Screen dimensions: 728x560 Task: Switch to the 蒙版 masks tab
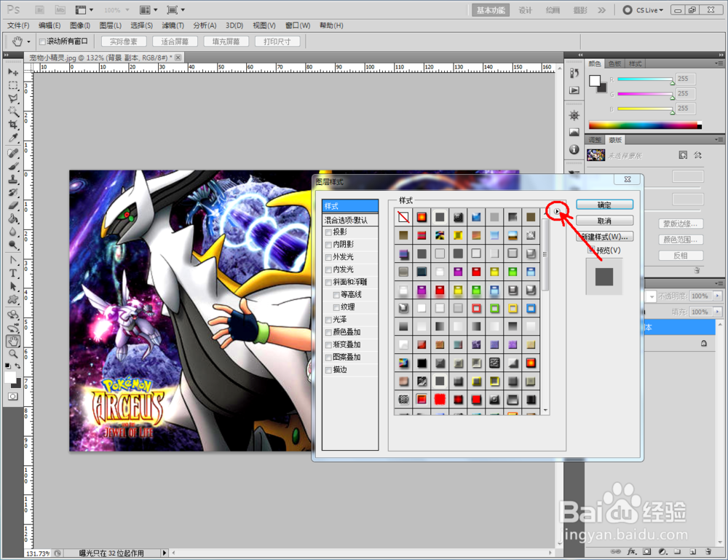tap(615, 140)
